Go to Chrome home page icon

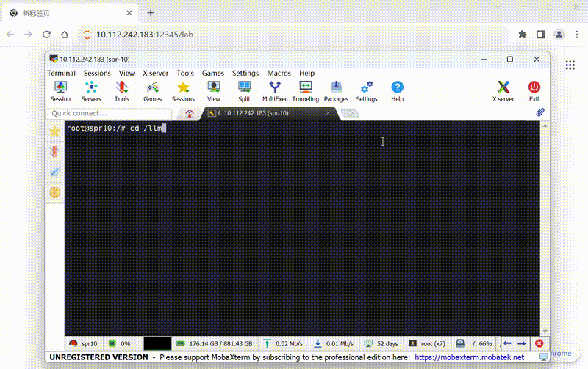65,35
